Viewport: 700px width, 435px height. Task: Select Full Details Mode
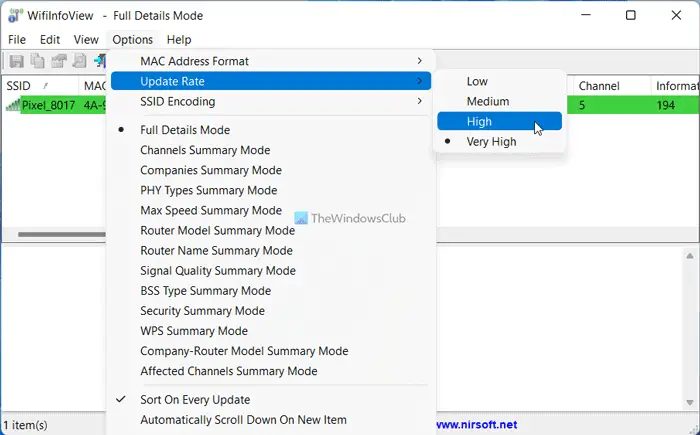coord(271,130)
